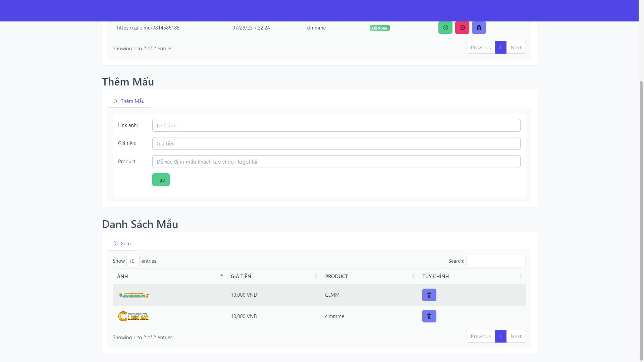The width and height of the screenshot is (644, 362).
Task: Click the Search box in Danh Sách Mẫu
Action: pos(496,261)
